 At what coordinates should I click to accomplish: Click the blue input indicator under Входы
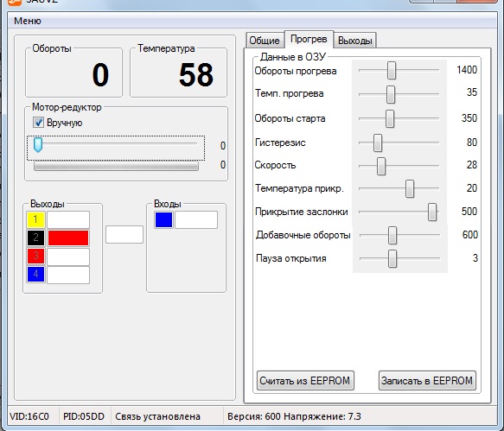click(164, 219)
